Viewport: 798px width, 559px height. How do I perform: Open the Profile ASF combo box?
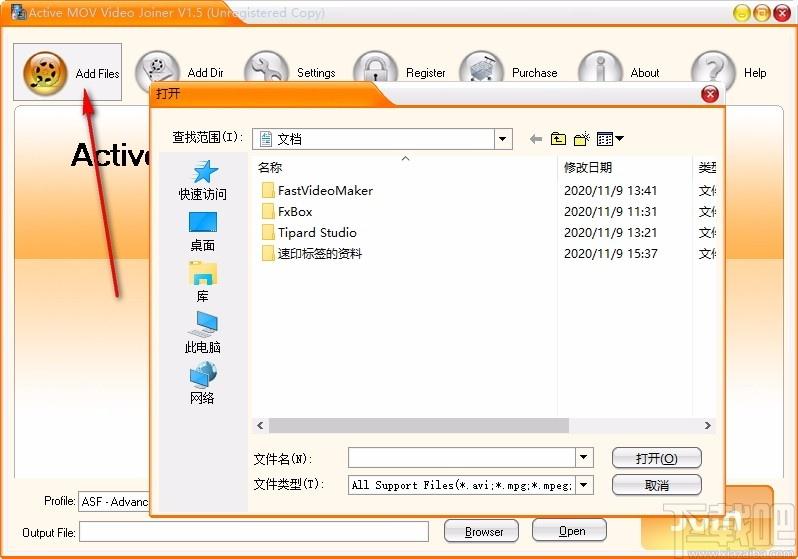pos(114,502)
